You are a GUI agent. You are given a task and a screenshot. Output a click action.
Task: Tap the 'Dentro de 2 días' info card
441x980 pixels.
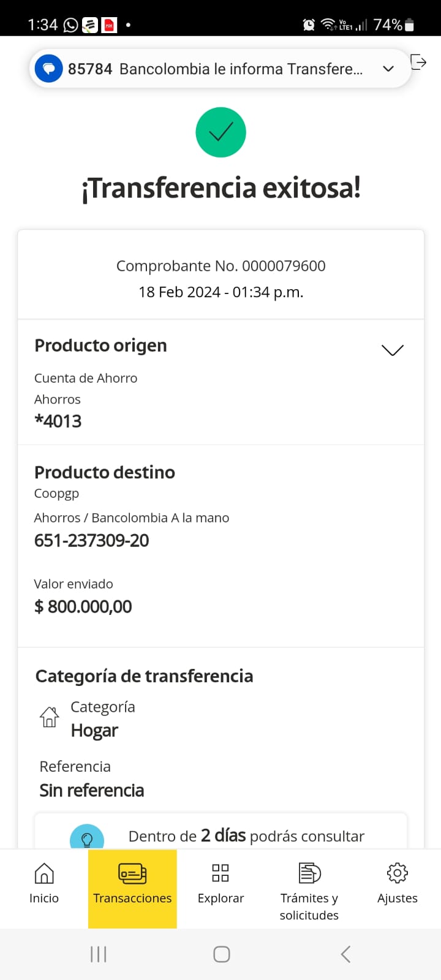click(245, 835)
